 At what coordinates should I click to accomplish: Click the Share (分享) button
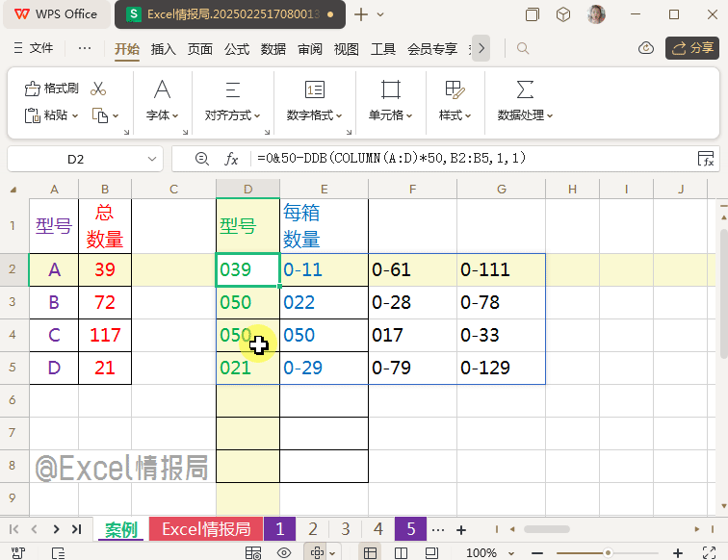pos(690,48)
